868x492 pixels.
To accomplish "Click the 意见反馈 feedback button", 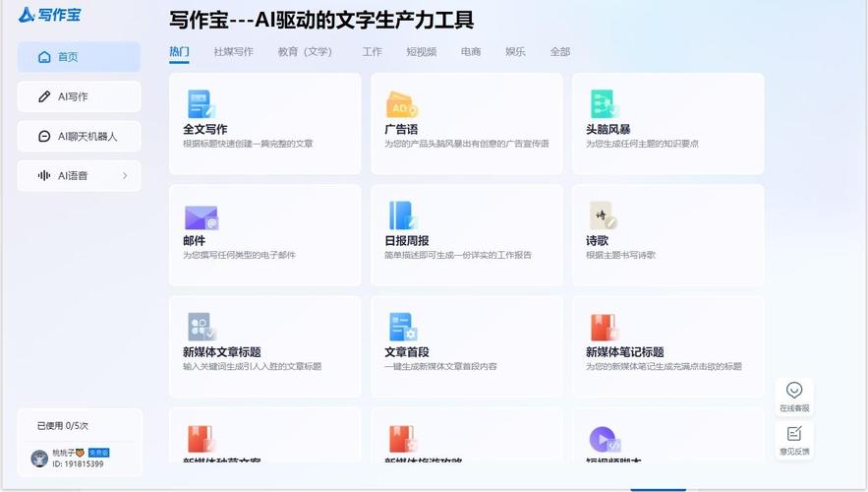I will pyautogui.click(x=794, y=440).
